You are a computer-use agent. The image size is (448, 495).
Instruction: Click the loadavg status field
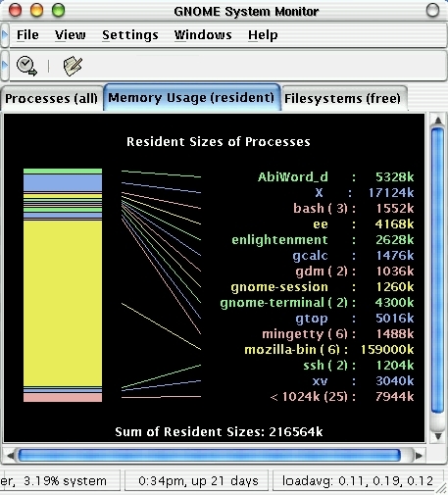pos(357,481)
